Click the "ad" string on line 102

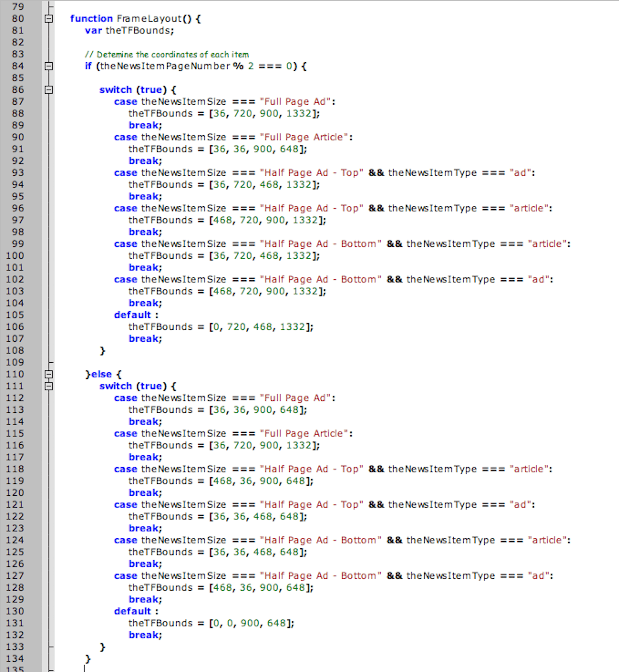click(539, 279)
